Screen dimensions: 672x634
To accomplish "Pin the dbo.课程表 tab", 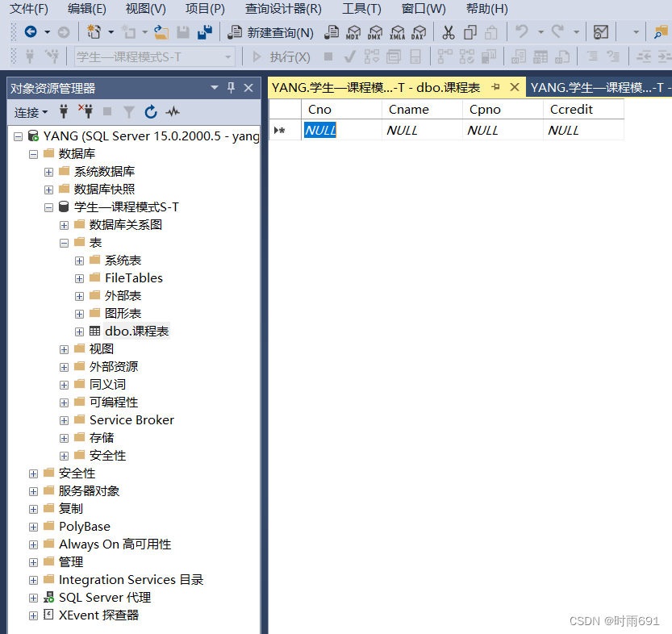I will pos(496,87).
